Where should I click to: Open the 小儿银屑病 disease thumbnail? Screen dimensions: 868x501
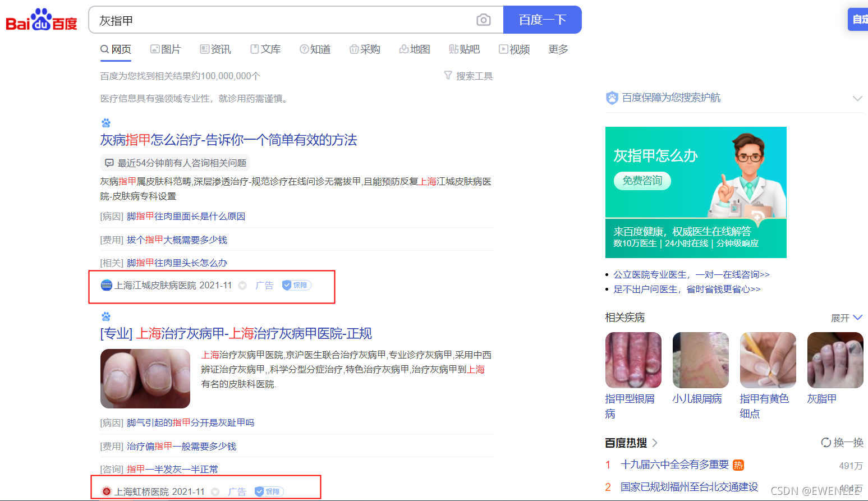pos(701,360)
